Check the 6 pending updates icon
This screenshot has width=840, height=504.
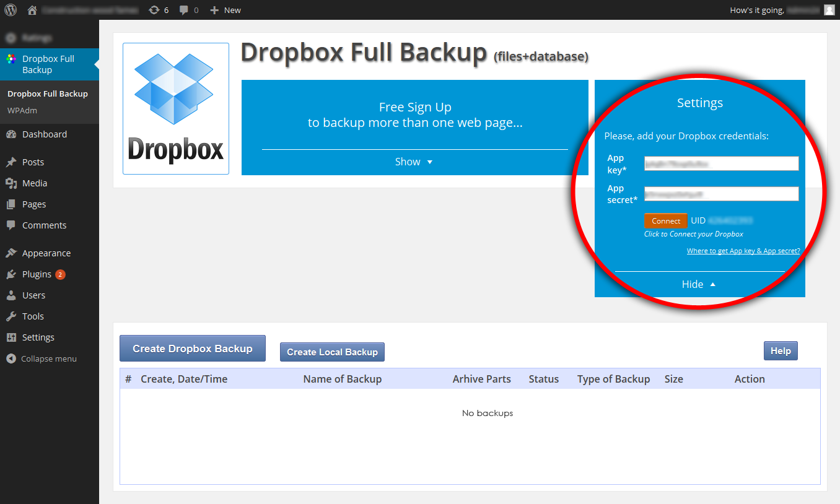(154, 10)
